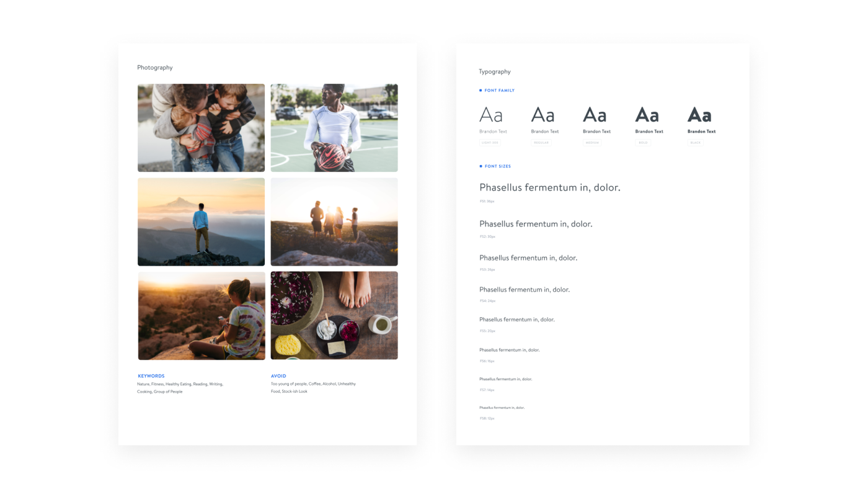Open the photo of man facing mountain sunset
Image resolution: width=868 pixels, height=489 pixels.
pos(201,222)
